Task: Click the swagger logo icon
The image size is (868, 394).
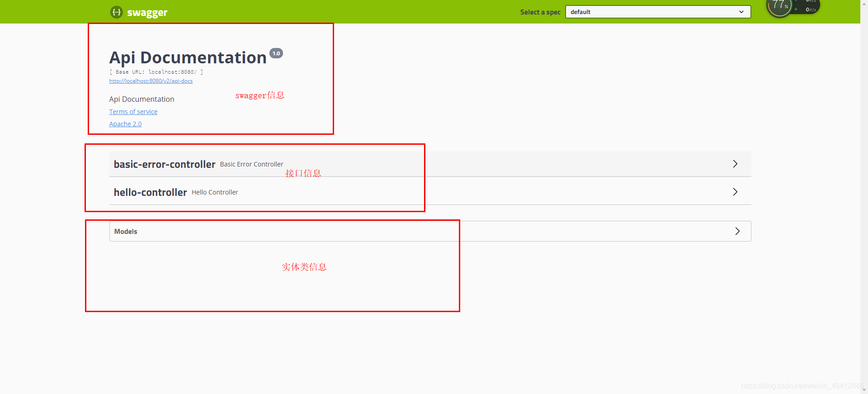Action: click(x=116, y=12)
